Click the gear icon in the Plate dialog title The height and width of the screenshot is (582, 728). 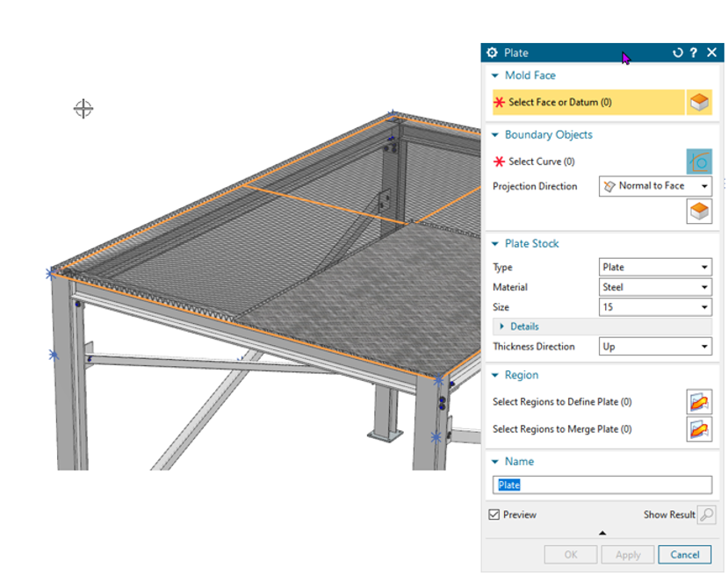coord(492,53)
